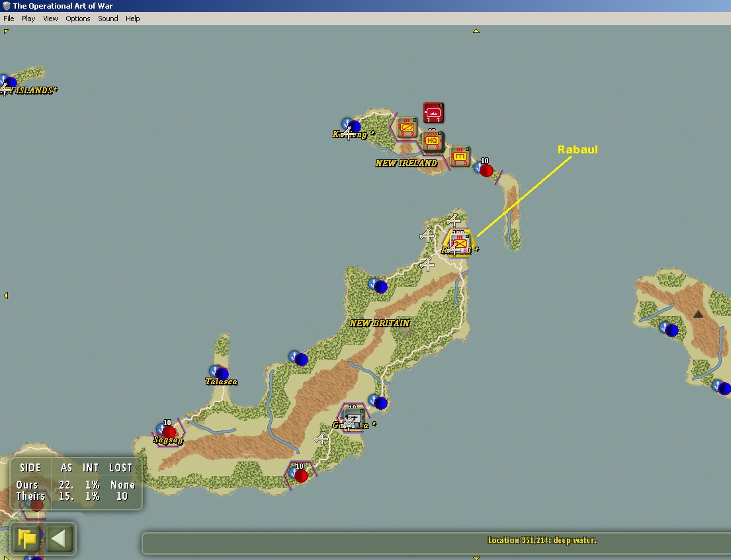Select the armored unit counter near Kavieng
731x560 pixels.
tap(407, 128)
